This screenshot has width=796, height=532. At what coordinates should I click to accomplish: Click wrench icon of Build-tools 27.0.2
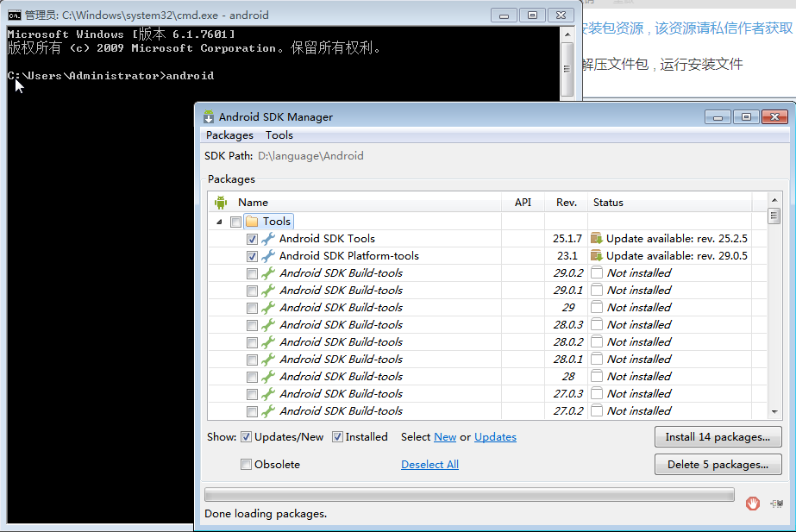click(x=268, y=411)
